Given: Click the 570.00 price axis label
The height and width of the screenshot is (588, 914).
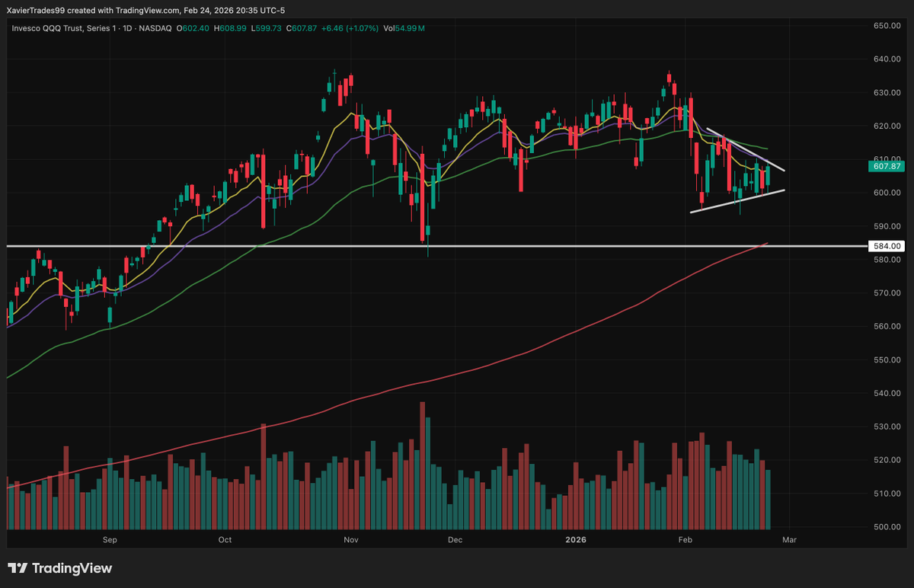Looking at the screenshot, I should (887, 293).
